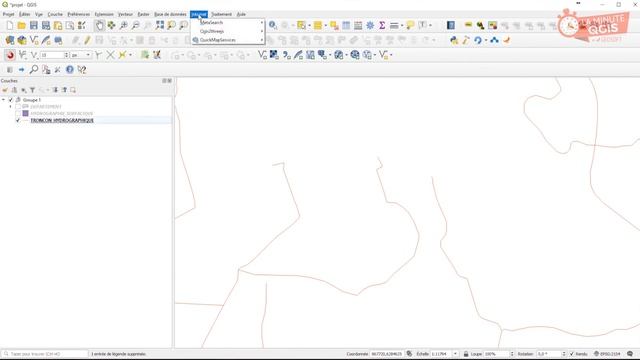Click the filter legend funnel icon in Couches panel
Image resolution: width=640 pixels, height=360 pixels.
tap(32, 90)
